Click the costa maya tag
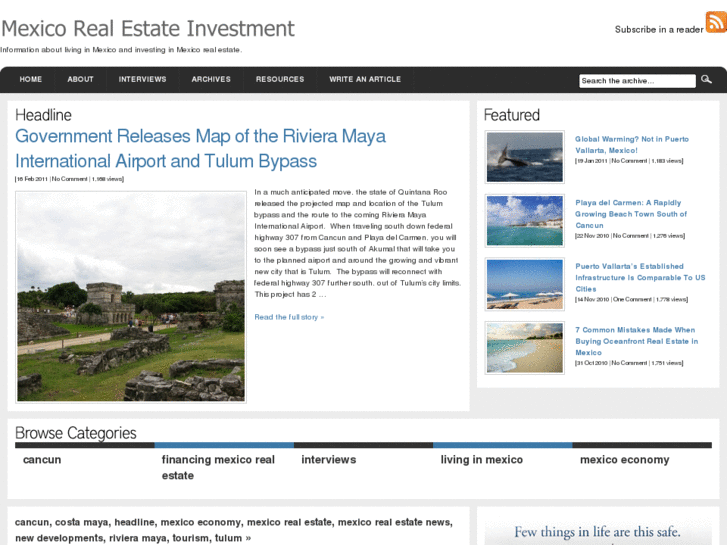The width and height of the screenshot is (727, 545). click(x=82, y=522)
